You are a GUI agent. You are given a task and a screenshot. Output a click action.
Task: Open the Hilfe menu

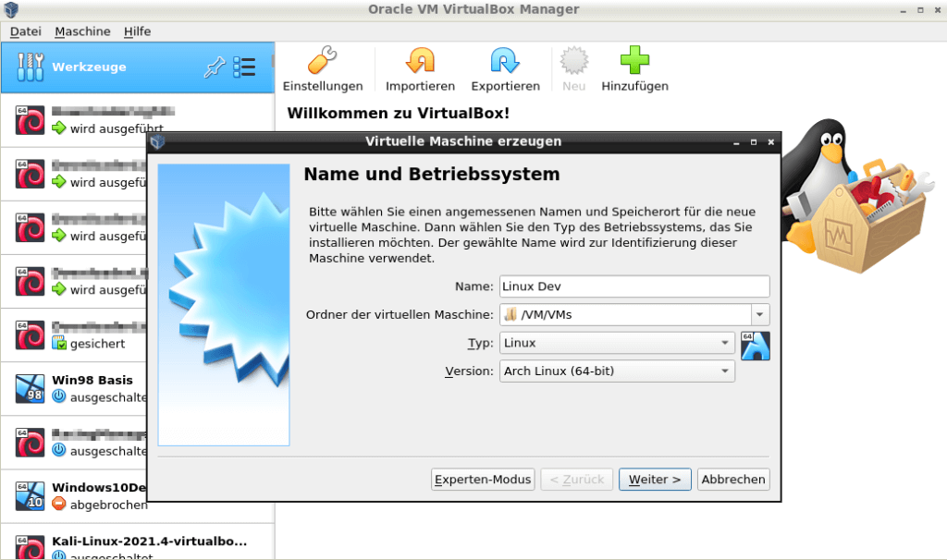(137, 30)
